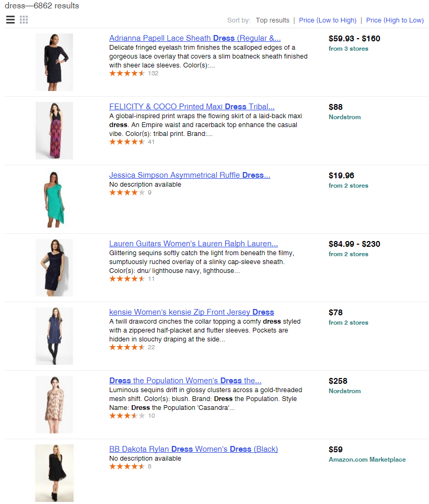View 'from 3 stores' for Adrianna Papell
Viewport: 429px width, 504px height.
348,49
